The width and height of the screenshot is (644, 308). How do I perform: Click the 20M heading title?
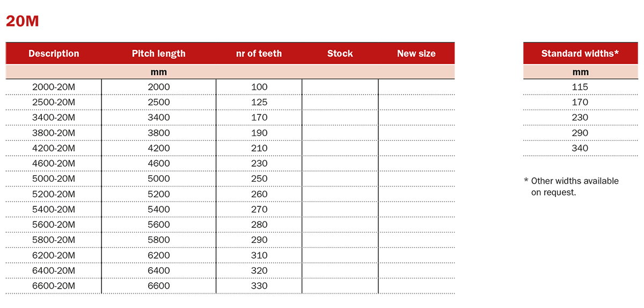22,21
